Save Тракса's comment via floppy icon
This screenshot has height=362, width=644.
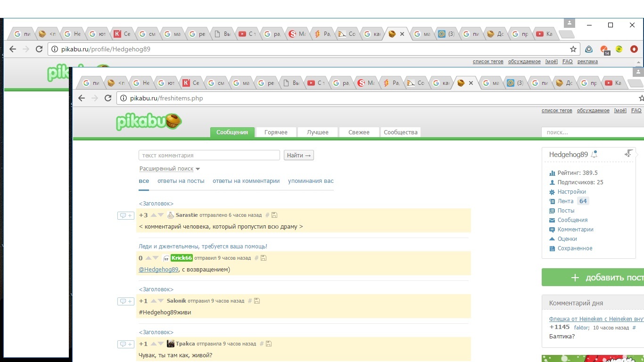pyautogui.click(x=269, y=344)
